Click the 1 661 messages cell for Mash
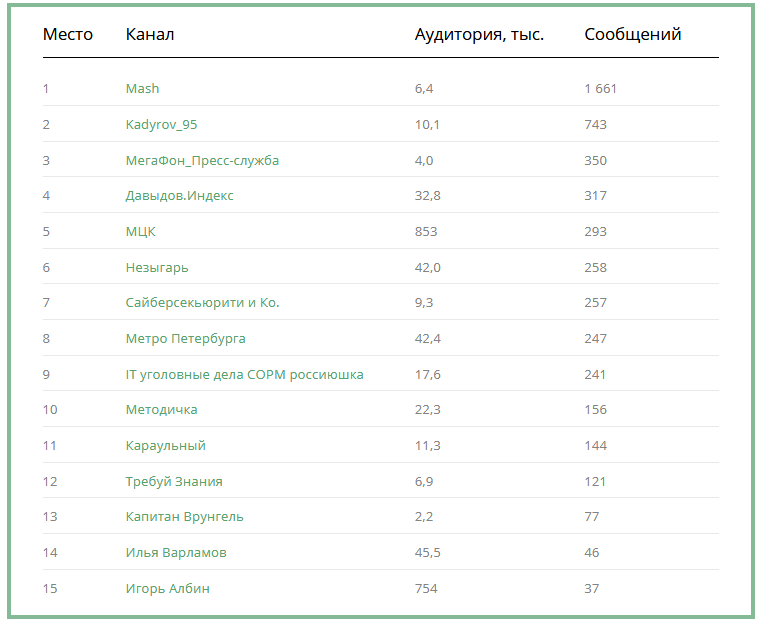 coord(600,89)
